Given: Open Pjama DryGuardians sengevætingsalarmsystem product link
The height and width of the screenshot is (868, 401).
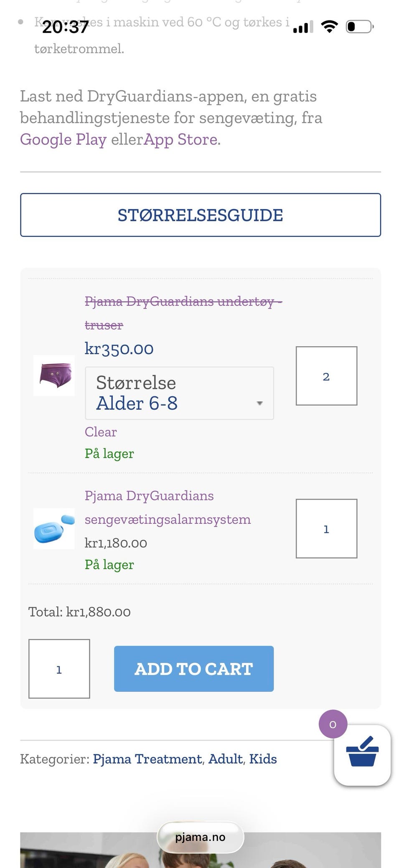Looking at the screenshot, I should [x=168, y=508].
